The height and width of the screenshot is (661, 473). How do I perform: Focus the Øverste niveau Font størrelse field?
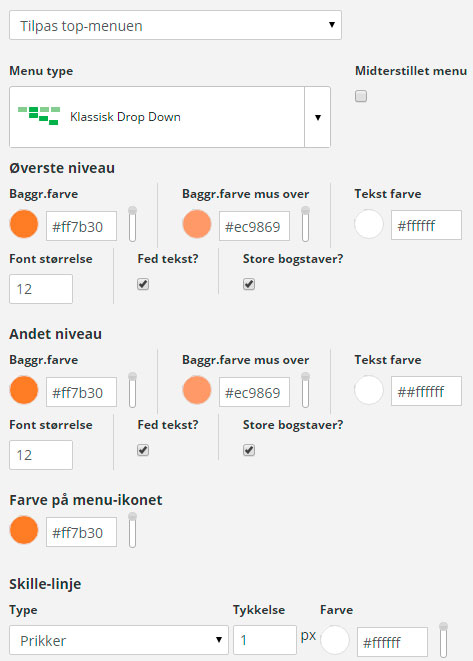pyautogui.click(x=41, y=289)
